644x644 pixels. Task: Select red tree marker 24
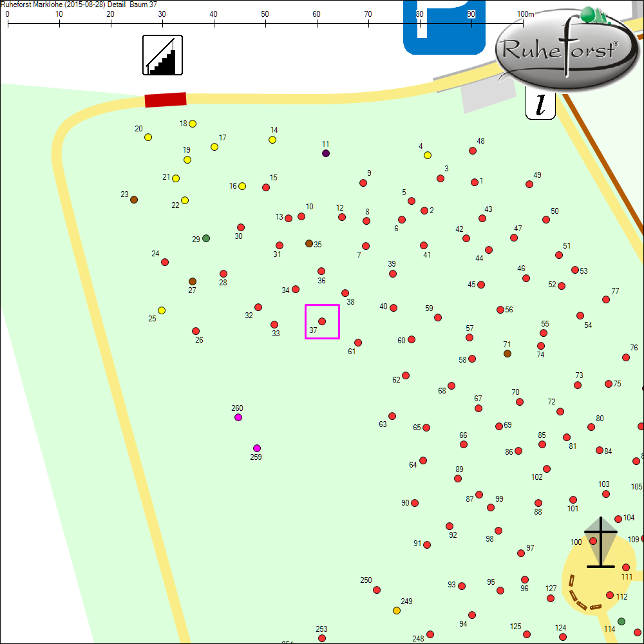(165, 262)
